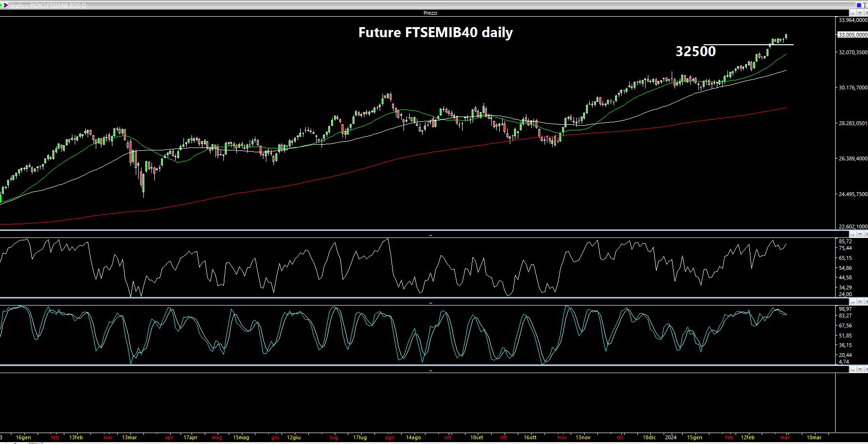
Task: Minimize the RSI pane showing 85,72
Action: coord(853,234)
